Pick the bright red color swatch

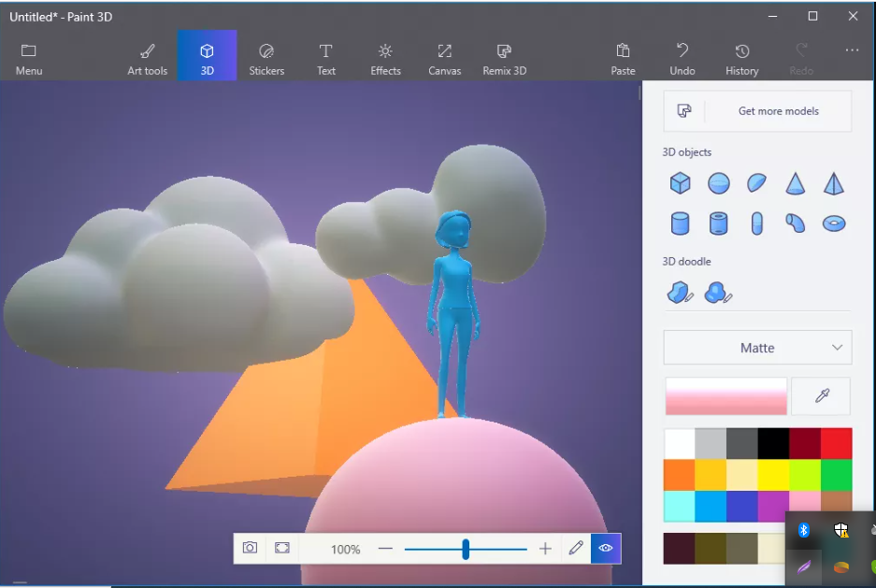click(837, 443)
